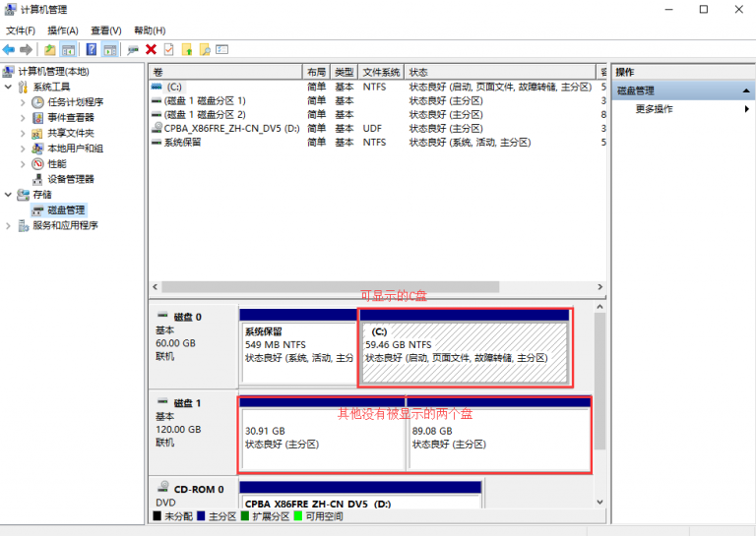Click the Show/Hide console tree icon

(x=69, y=49)
